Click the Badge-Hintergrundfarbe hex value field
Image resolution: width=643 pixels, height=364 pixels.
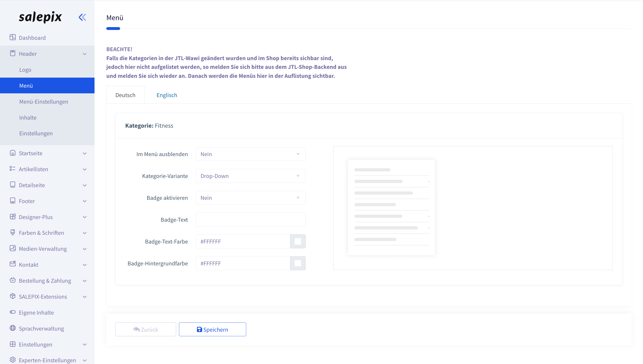coord(243,263)
